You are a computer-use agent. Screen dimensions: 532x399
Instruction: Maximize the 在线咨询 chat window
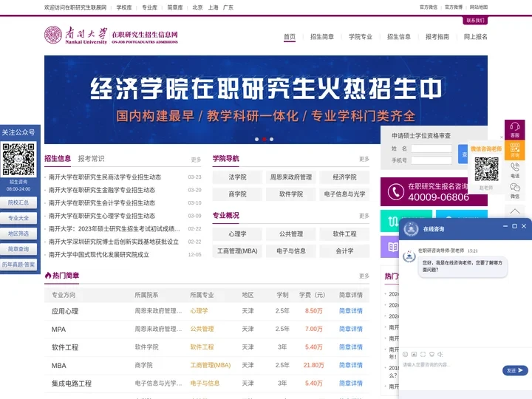pos(514,226)
